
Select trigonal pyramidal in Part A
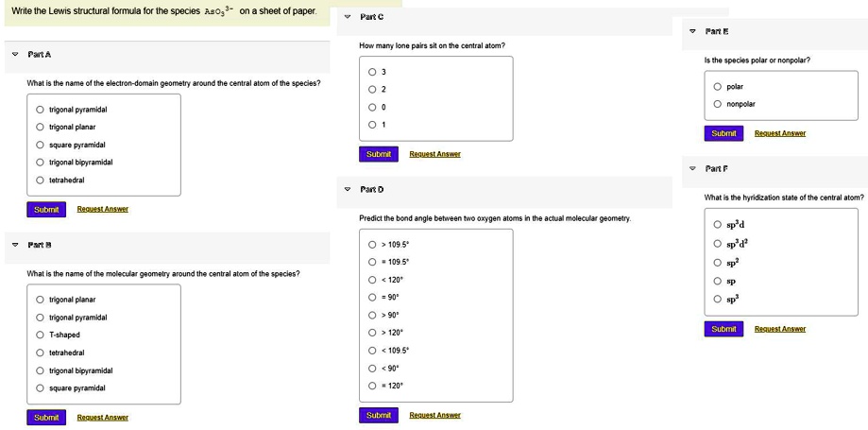(x=40, y=110)
